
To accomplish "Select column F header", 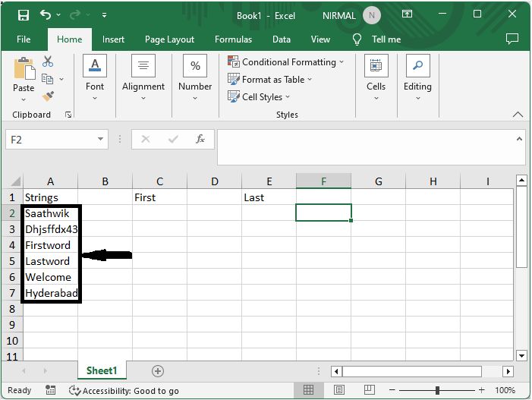I will 324,181.
